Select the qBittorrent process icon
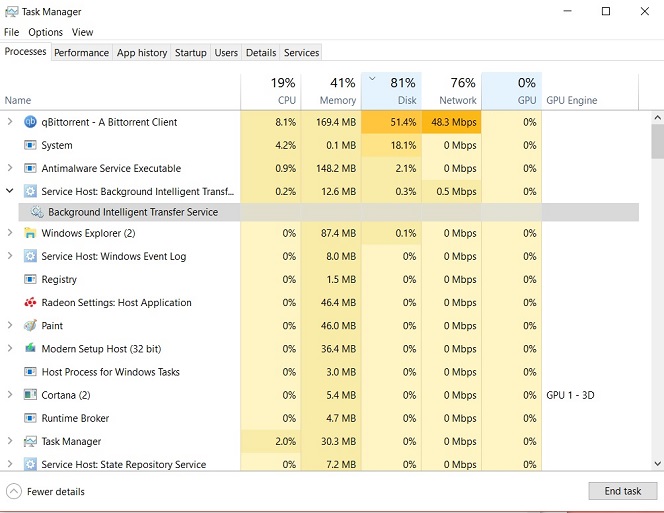The image size is (664, 513). 30,122
